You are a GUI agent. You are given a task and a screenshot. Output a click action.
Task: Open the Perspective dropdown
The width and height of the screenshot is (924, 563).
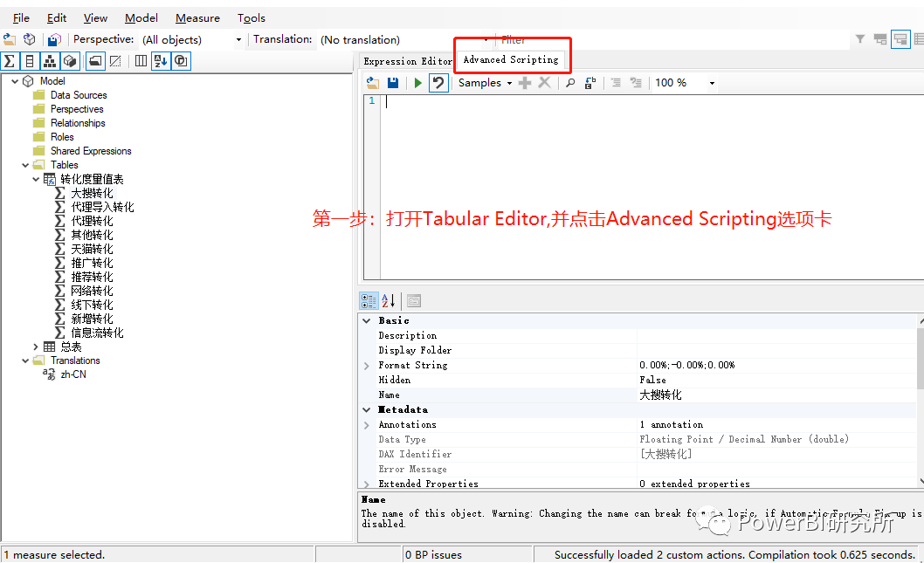pos(238,40)
